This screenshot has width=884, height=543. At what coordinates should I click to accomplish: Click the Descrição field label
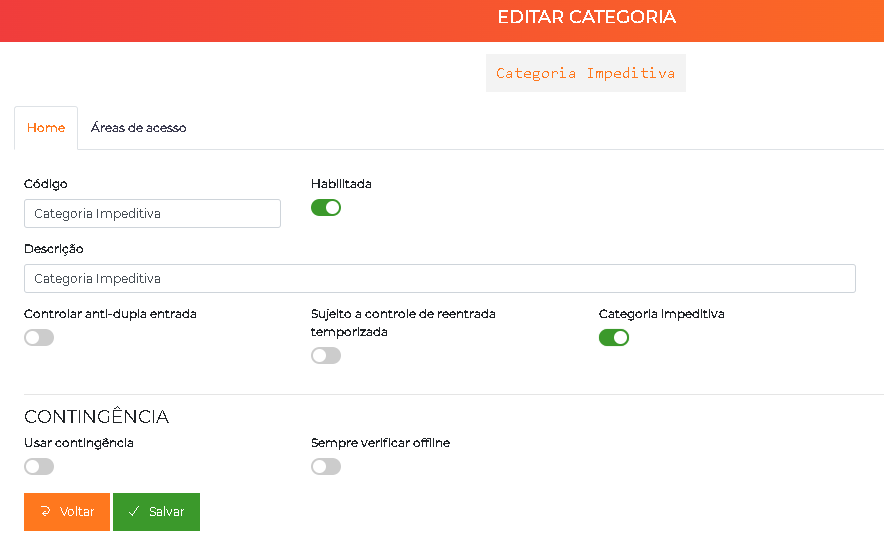54,249
